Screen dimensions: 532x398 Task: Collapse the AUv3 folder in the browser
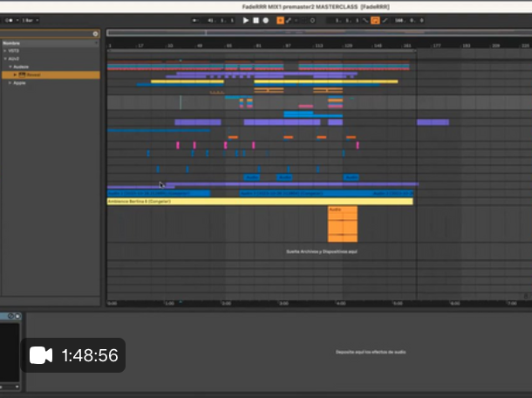coord(4,58)
